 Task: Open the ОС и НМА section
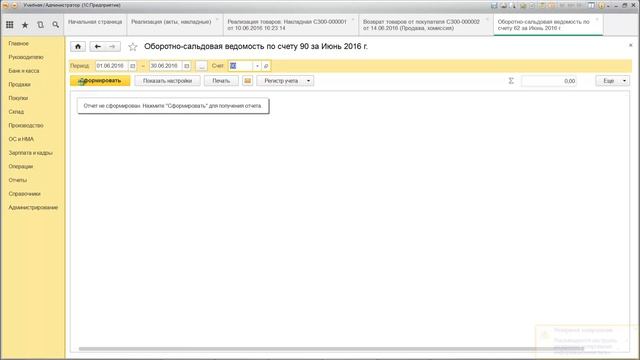point(21,139)
